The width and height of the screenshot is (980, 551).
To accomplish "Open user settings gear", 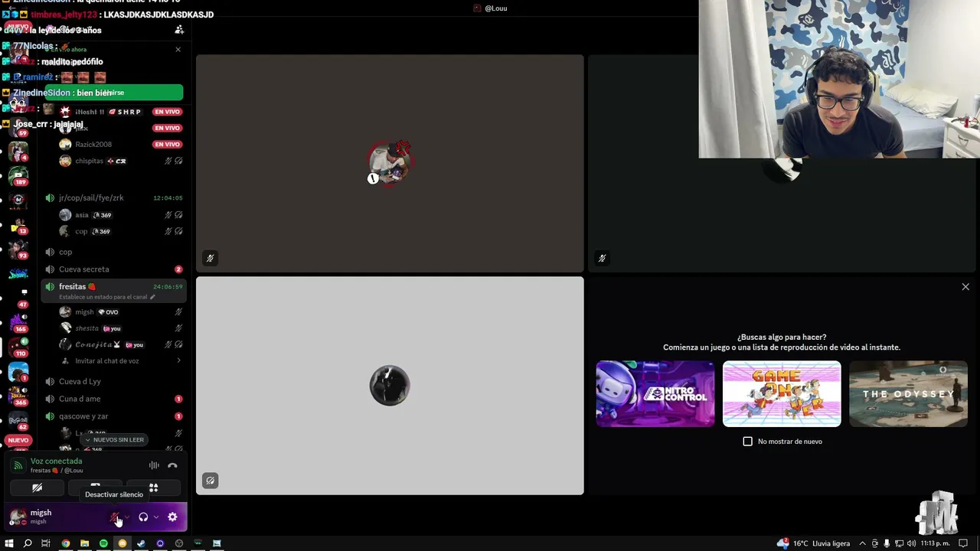I will (172, 517).
